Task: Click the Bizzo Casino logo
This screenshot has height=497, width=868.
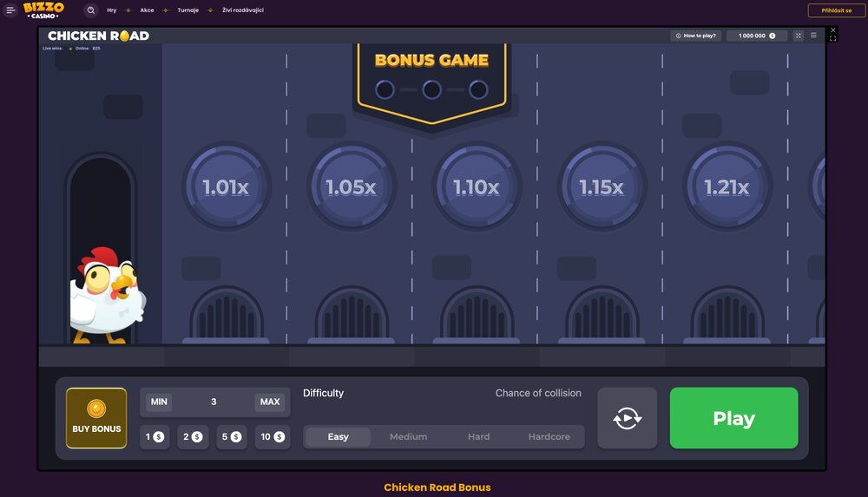Action: (x=43, y=10)
